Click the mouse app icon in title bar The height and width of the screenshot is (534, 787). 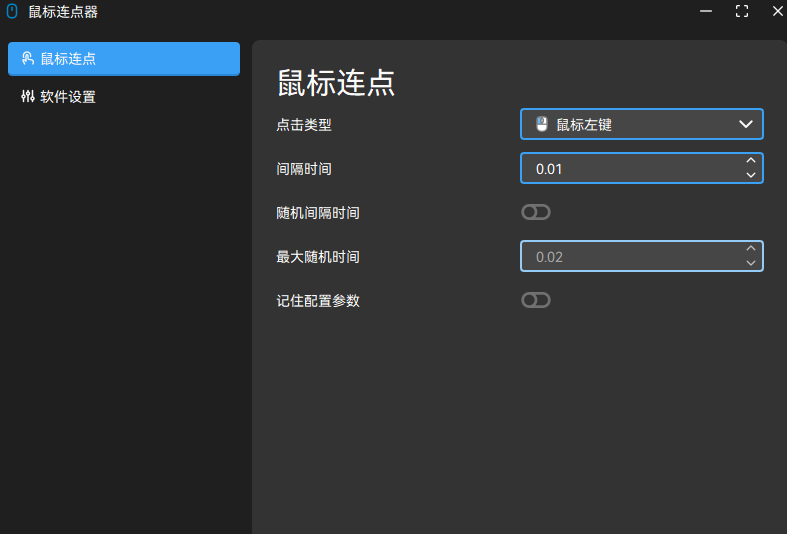click(x=12, y=12)
